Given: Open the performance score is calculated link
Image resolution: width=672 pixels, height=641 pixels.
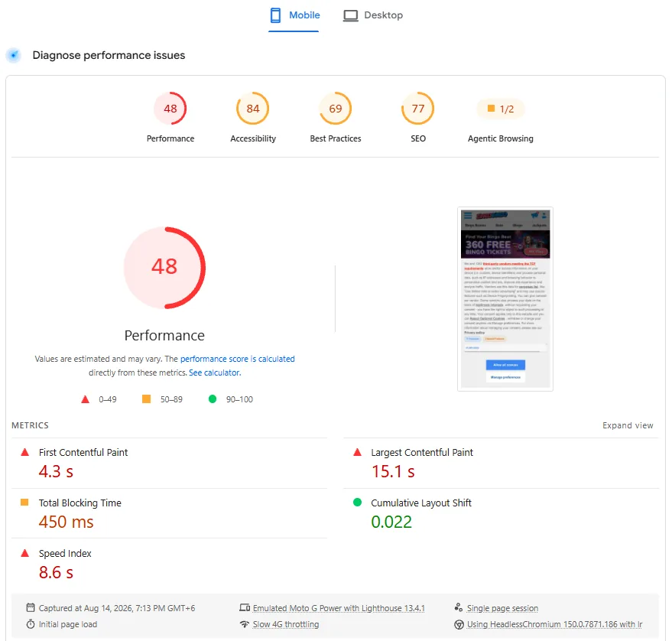Looking at the screenshot, I should (x=238, y=359).
